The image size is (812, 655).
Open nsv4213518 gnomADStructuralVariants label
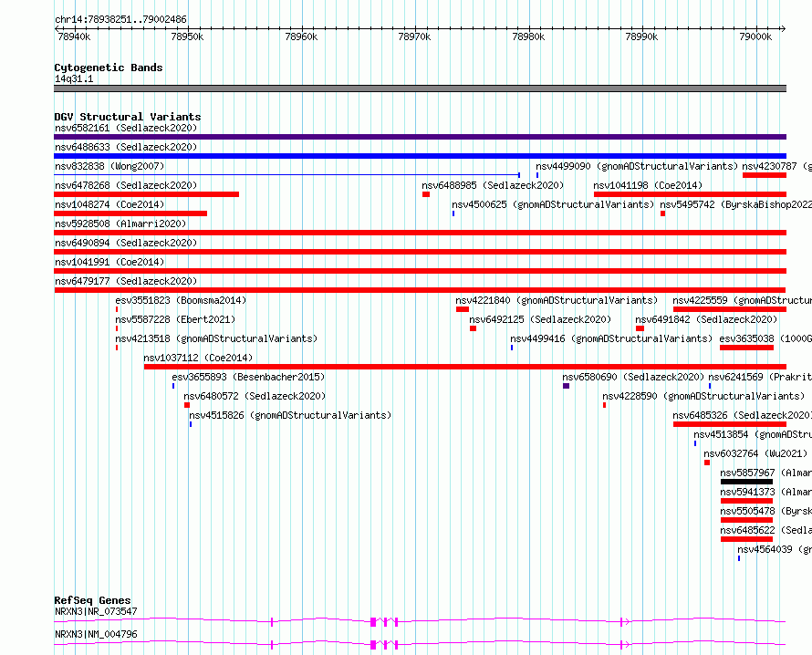pos(216,338)
